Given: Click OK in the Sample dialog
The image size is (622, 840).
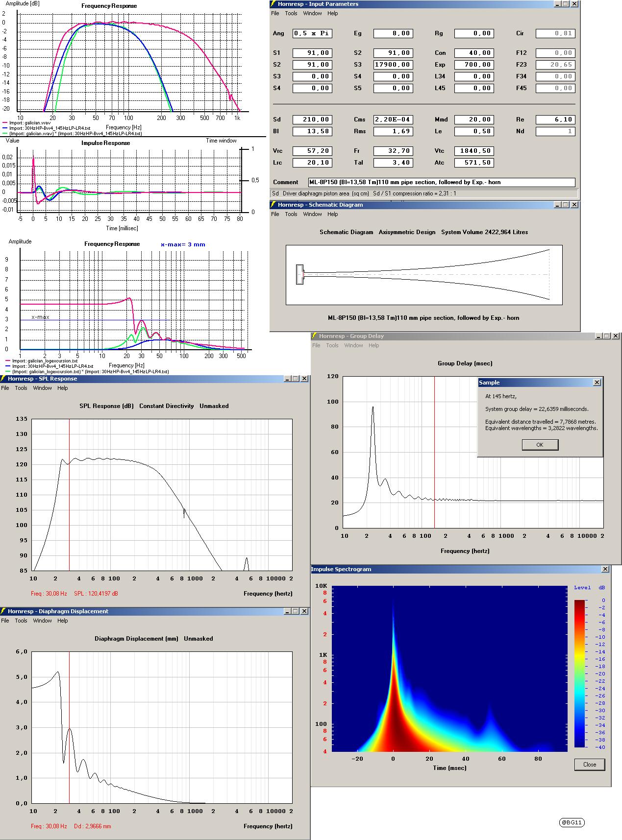Looking at the screenshot, I should coord(540,445).
